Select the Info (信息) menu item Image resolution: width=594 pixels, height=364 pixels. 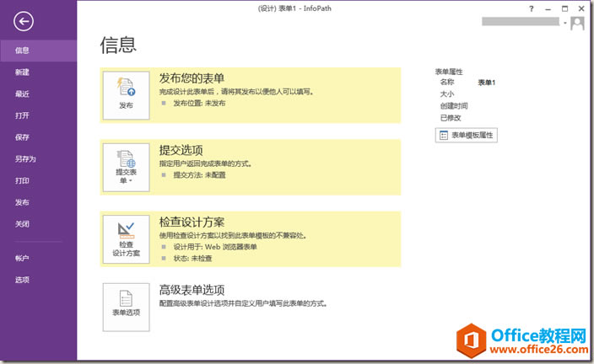click(x=22, y=51)
